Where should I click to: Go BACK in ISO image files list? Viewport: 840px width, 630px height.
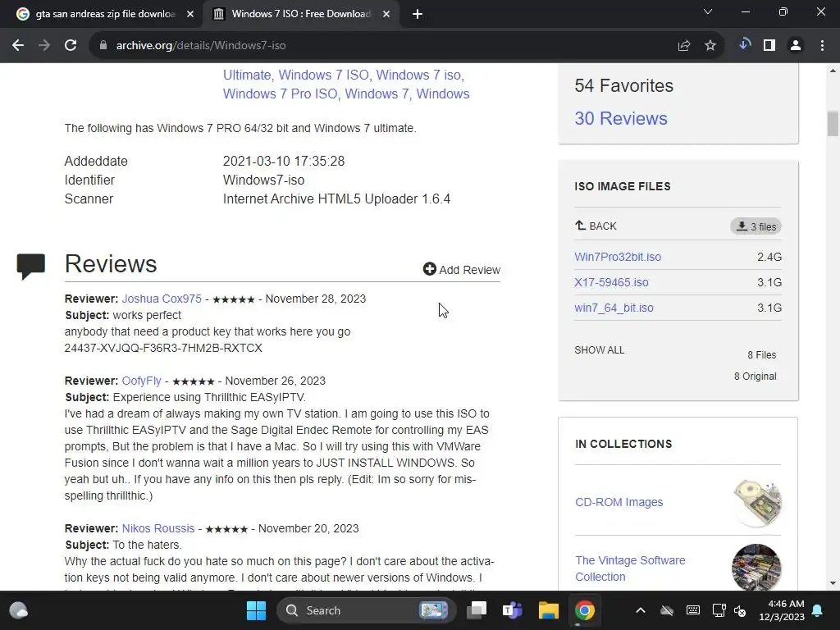(x=596, y=226)
